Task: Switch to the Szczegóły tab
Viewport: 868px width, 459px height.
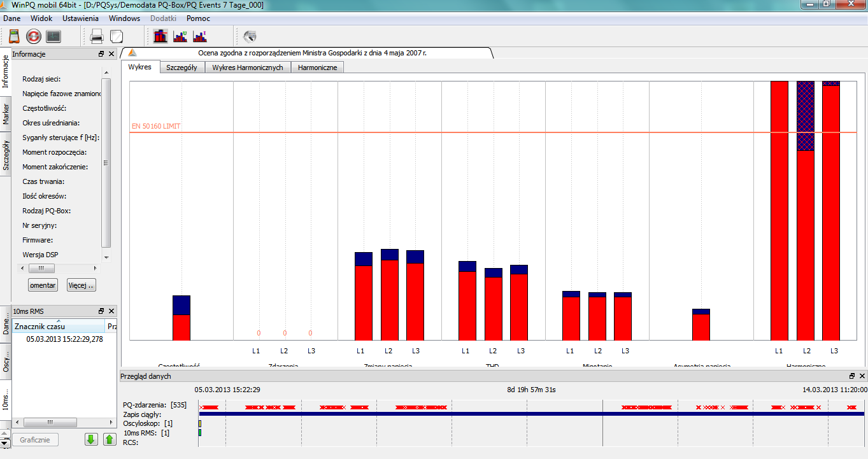Action: (x=181, y=67)
